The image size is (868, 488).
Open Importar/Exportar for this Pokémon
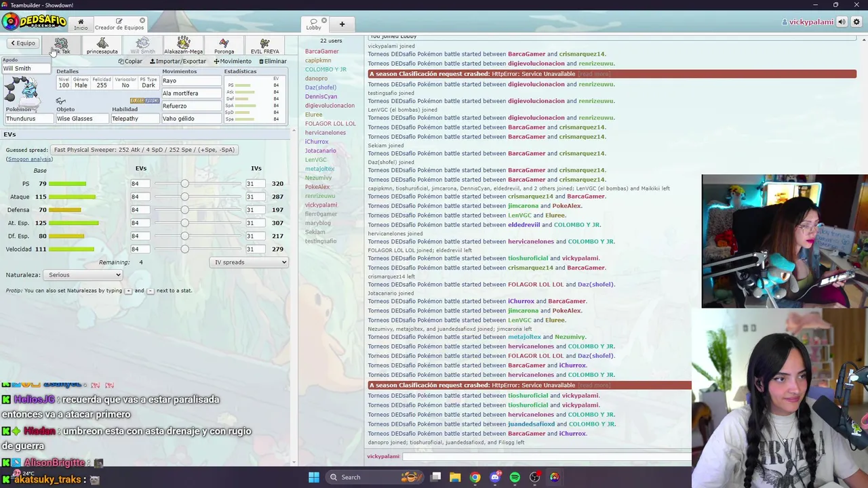tap(178, 61)
